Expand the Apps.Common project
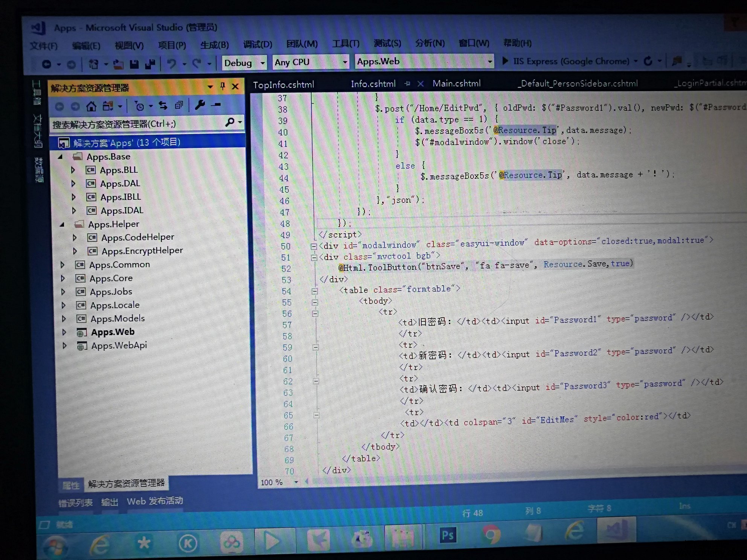The width and height of the screenshot is (747, 560). tap(63, 265)
